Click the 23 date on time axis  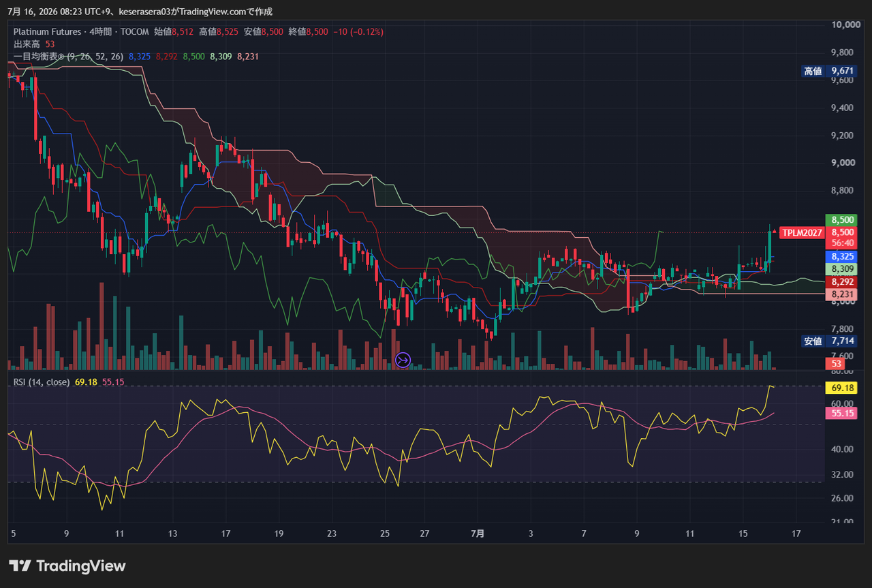coord(332,533)
